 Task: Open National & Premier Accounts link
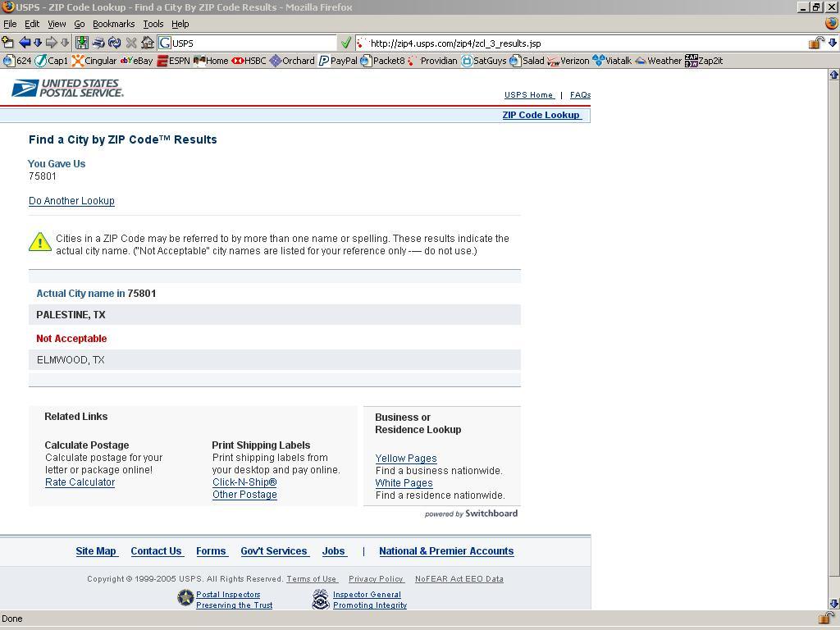click(x=446, y=551)
